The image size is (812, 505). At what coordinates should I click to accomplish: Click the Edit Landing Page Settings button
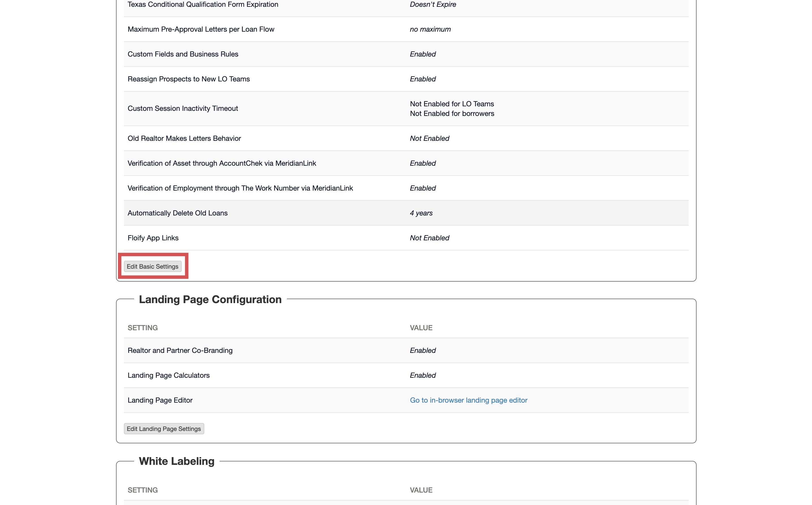tap(164, 429)
